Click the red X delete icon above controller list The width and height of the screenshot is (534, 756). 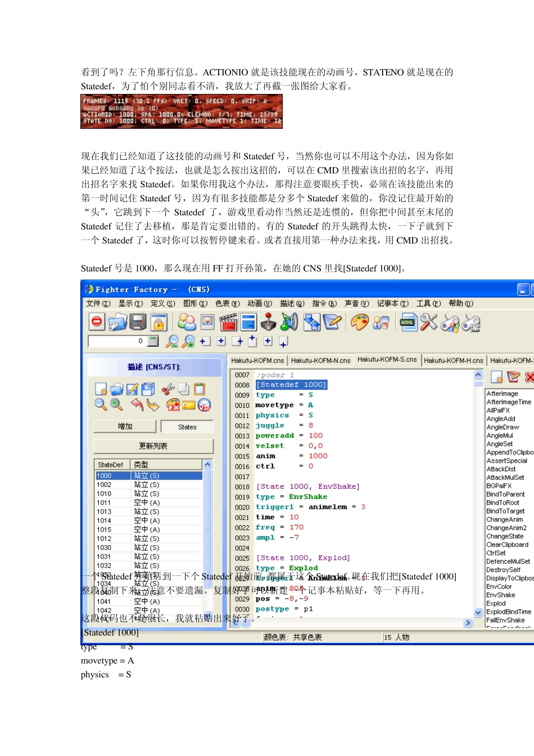(530, 376)
